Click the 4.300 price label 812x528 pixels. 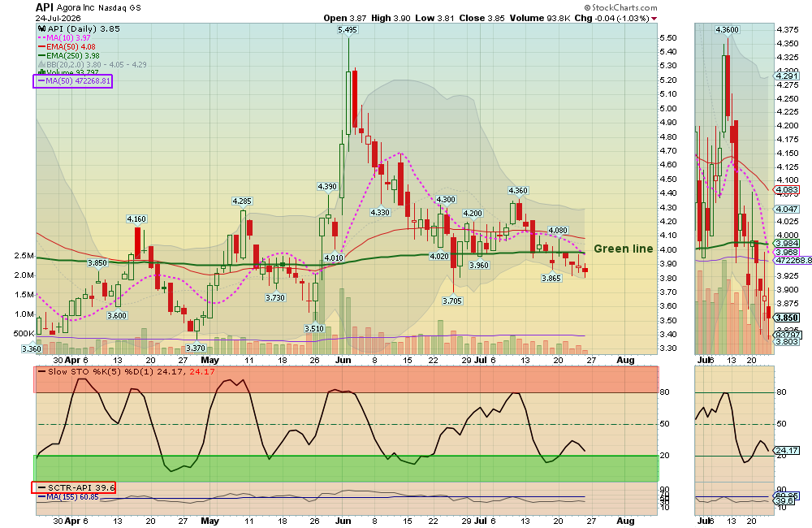tap(446, 200)
